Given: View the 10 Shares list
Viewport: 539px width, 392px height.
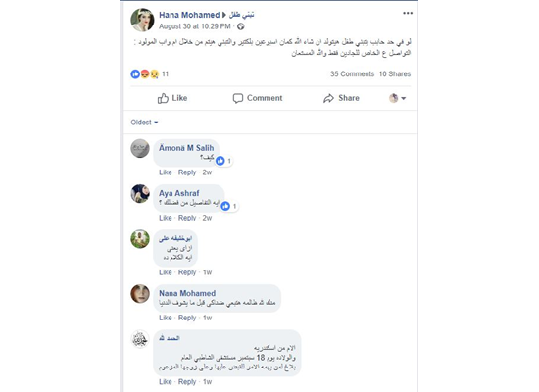Looking at the screenshot, I should click(395, 73).
